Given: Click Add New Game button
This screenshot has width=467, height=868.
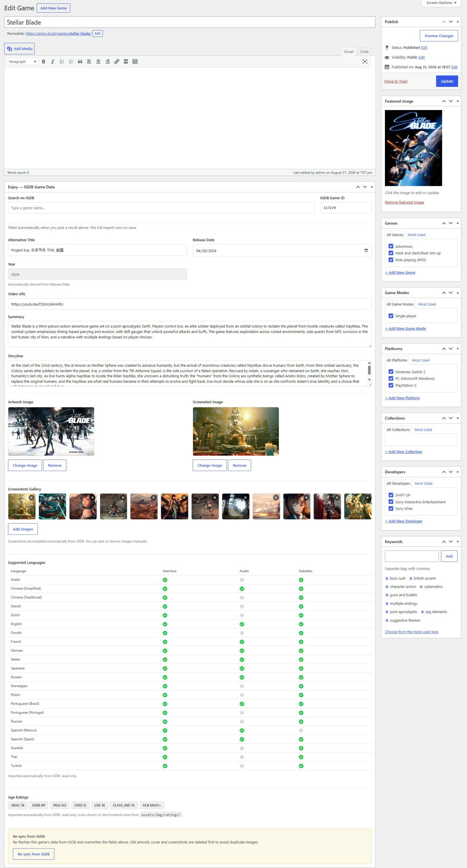Looking at the screenshot, I should click(x=53, y=8).
